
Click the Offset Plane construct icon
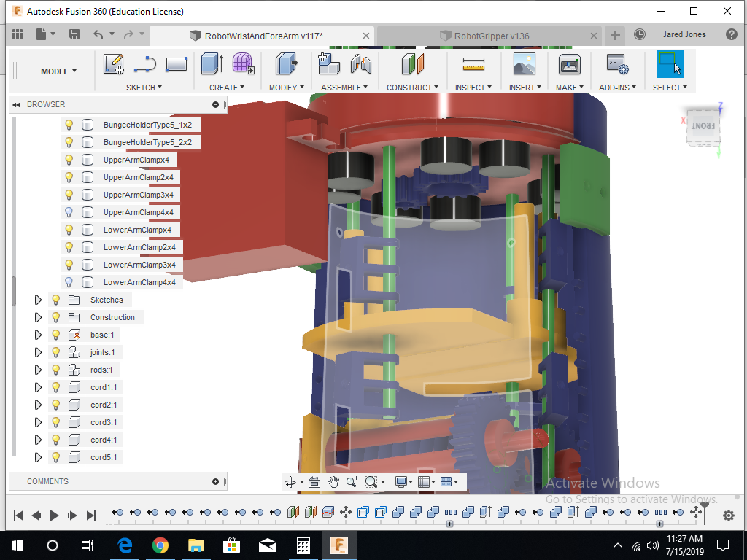[412, 64]
